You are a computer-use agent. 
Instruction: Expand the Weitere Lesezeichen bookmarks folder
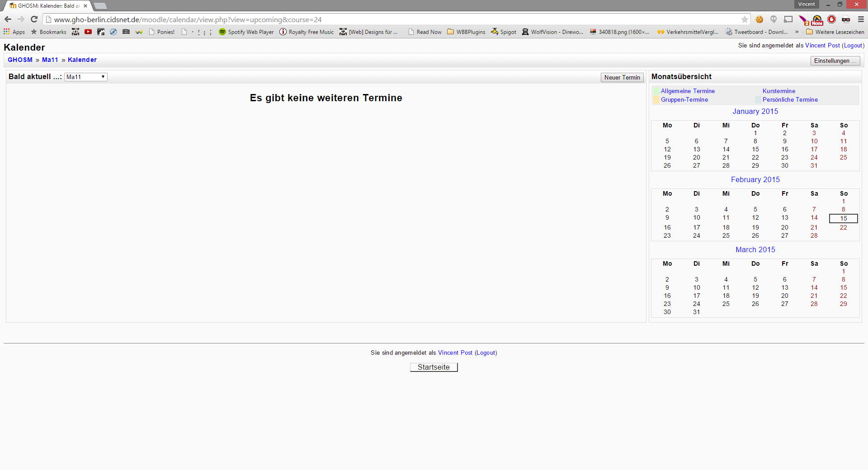[835, 32]
